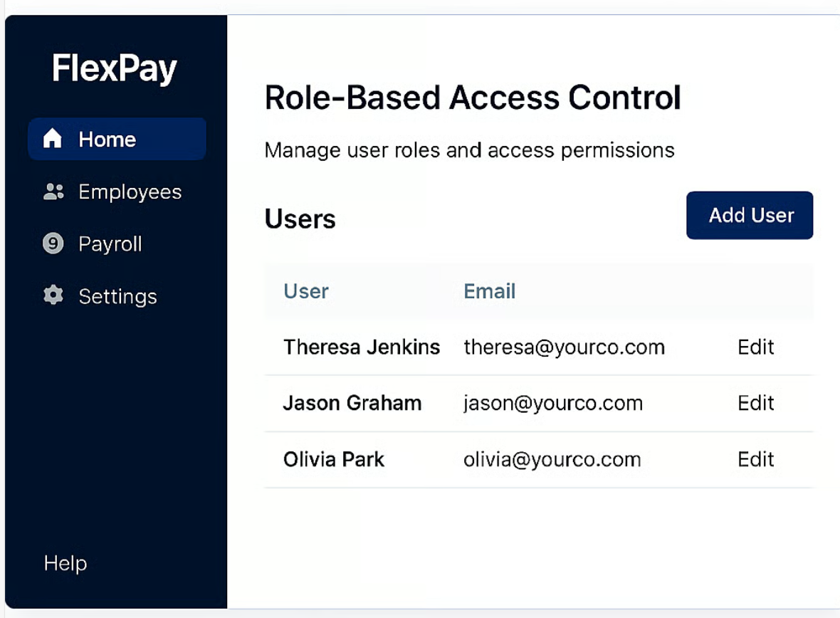The image size is (840, 618).
Task: Select the Theresa Jenkins name
Action: click(x=362, y=347)
